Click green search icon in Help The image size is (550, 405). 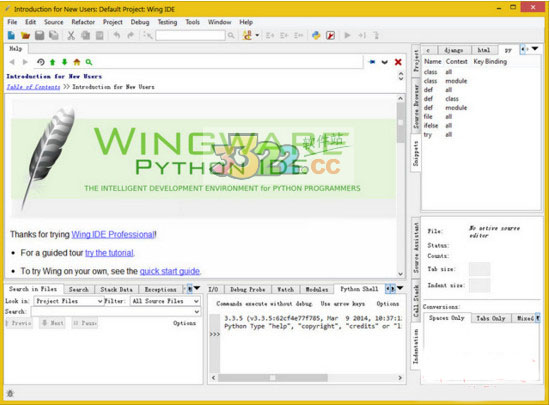tap(89, 62)
